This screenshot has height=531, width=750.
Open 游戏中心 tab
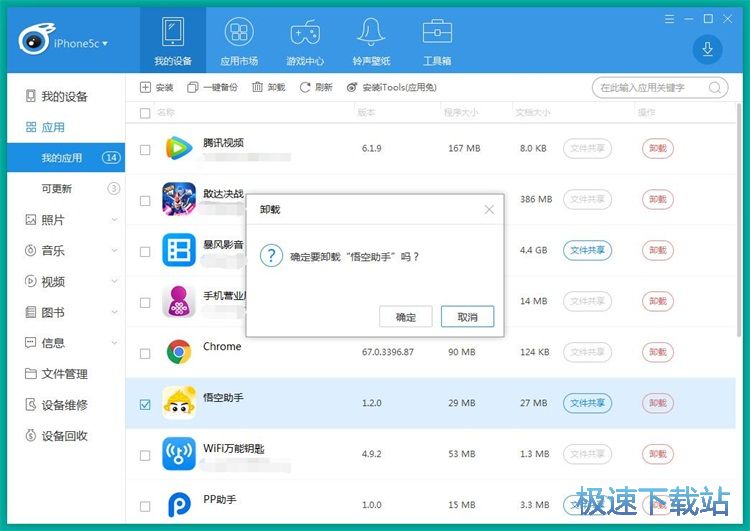(305, 41)
